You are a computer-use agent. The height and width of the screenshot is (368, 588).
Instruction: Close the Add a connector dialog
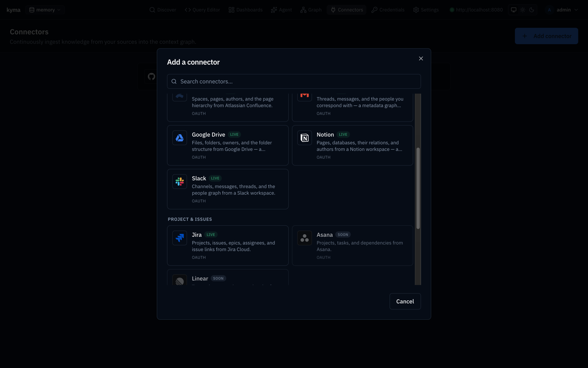tap(421, 58)
